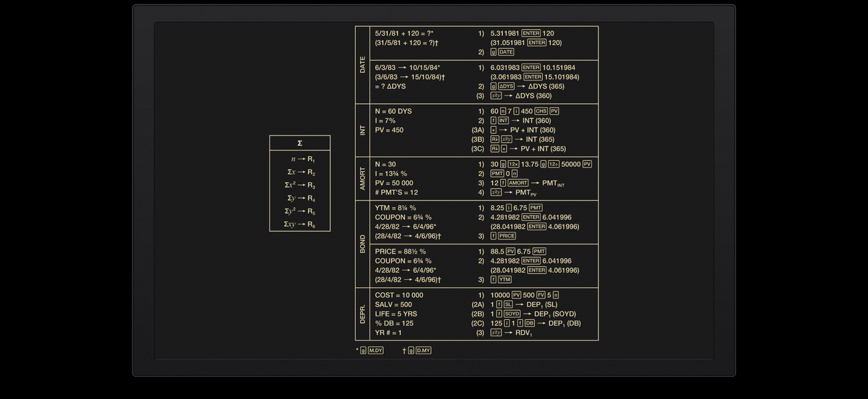Click the 'PV + INT (365)' result text
The image size is (868, 399).
click(x=543, y=149)
